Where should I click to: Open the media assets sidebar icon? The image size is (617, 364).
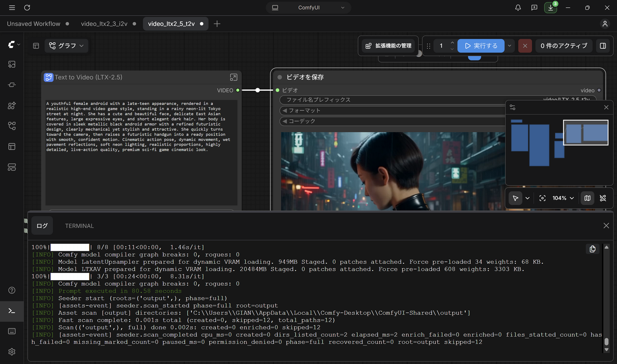click(12, 64)
